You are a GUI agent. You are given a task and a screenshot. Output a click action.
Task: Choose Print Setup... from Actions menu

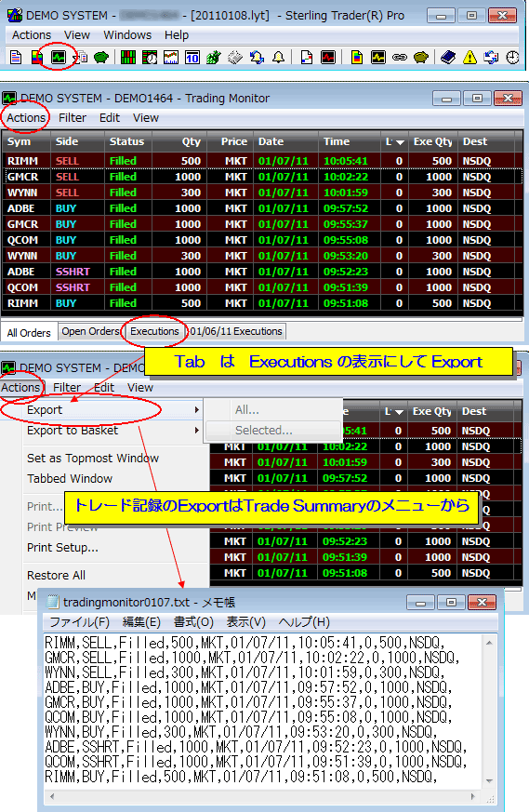pos(62,547)
